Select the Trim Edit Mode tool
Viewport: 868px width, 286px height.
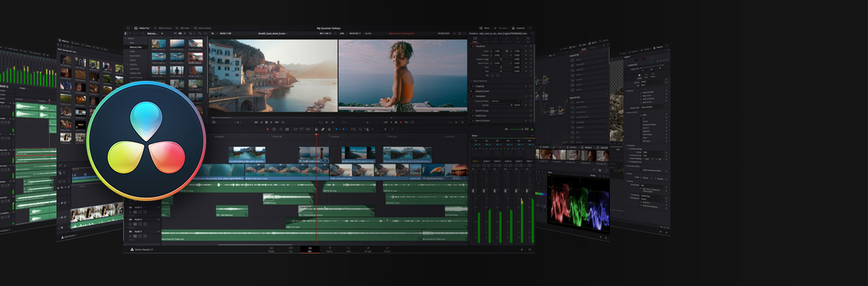tap(274, 129)
